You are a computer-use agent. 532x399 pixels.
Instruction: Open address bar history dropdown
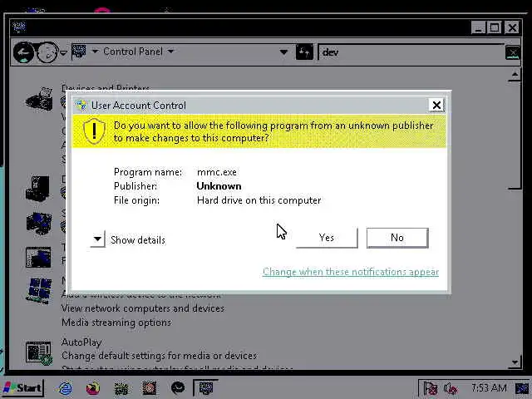(x=283, y=52)
